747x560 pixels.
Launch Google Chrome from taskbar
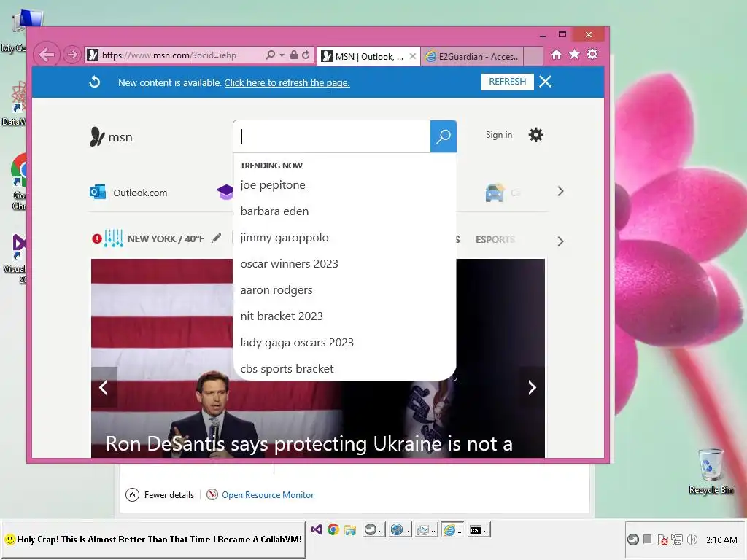333,529
